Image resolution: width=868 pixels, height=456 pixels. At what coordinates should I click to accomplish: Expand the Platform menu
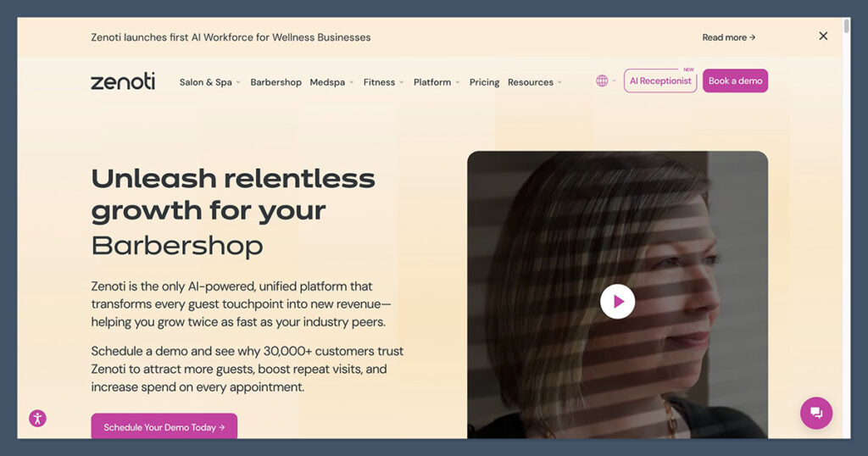437,82
